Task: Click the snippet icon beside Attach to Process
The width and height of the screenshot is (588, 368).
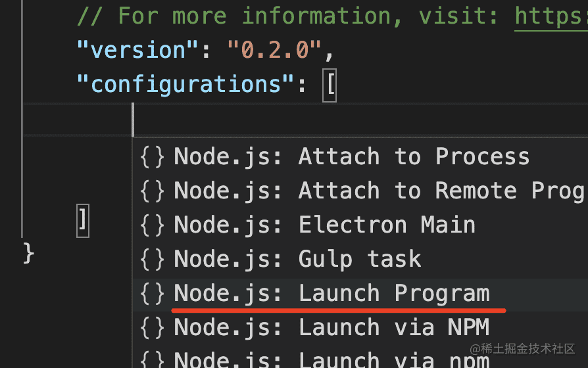Action: [x=153, y=157]
